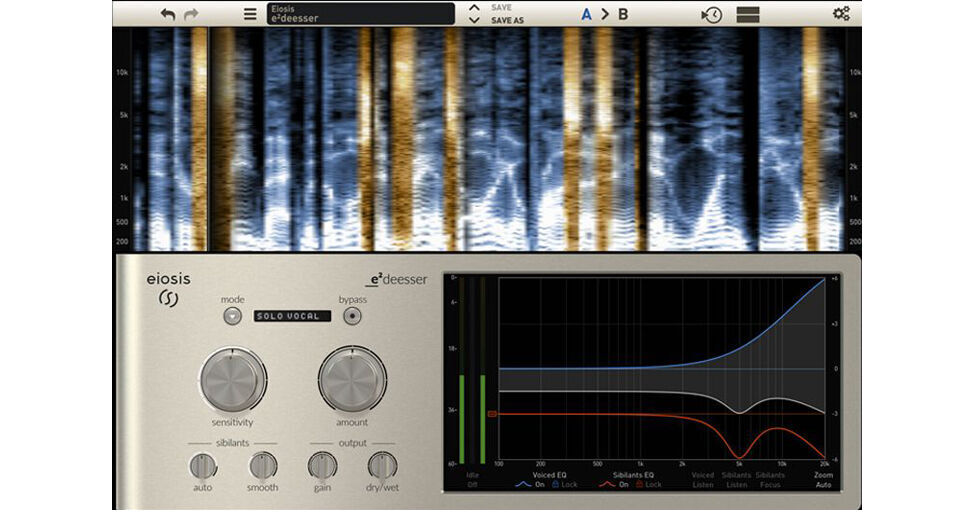Viewport: 975px width, 512px height.
Task: Select the next preset with down chevron
Action: 474,20
